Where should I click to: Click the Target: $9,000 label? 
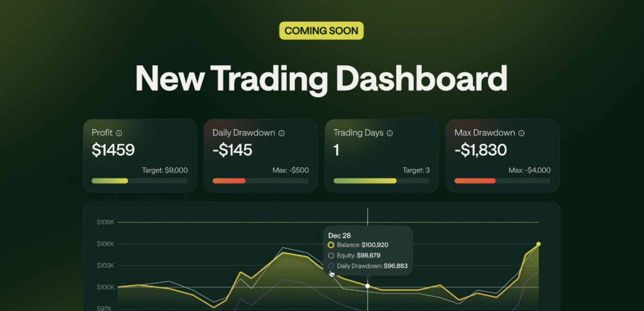pos(165,170)
